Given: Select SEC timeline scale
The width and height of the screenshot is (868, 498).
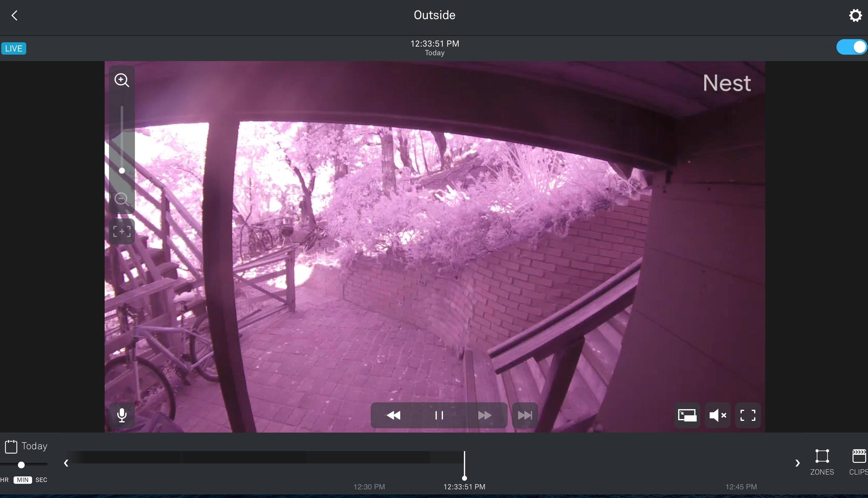Looking at the screenshot, I should coord(41,480).
